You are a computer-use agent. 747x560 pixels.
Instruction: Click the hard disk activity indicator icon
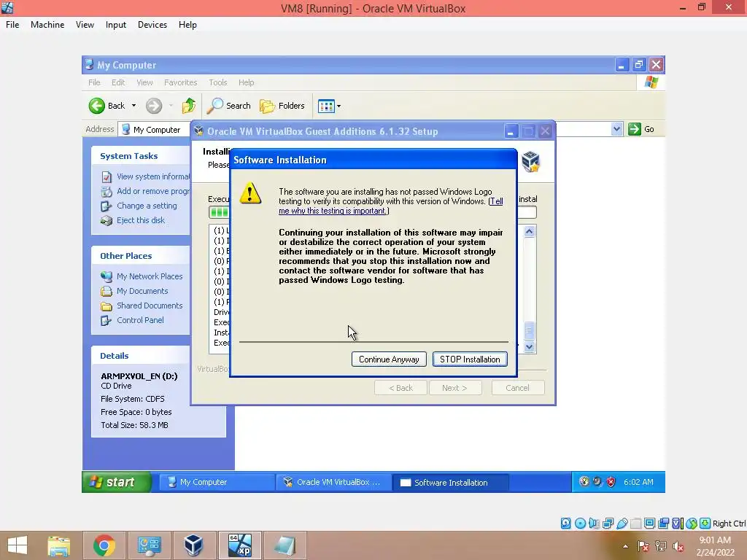tap(565, 524)
